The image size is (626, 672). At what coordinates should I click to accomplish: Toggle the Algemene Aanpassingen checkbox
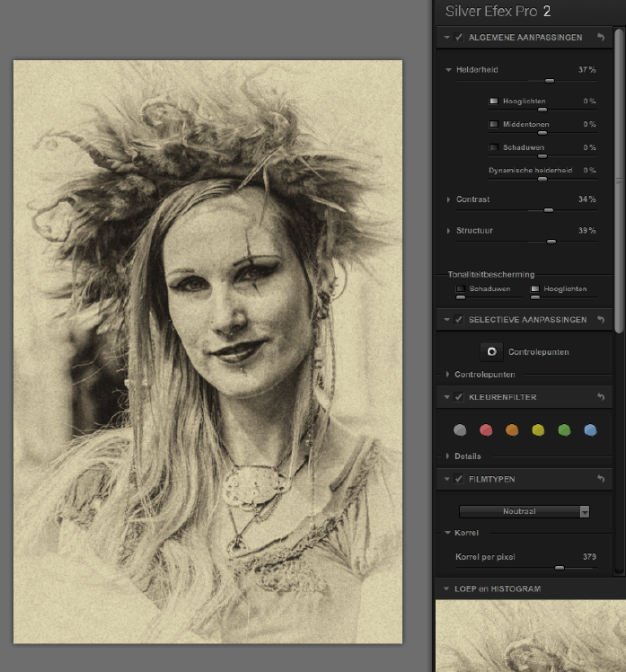click(x=459, y=38)
